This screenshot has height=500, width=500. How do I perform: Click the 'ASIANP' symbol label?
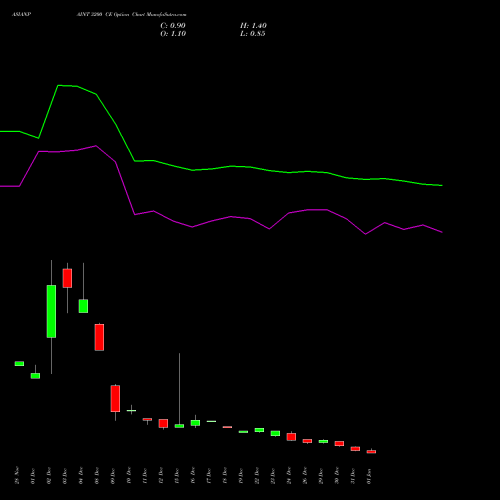pos(22,15)
